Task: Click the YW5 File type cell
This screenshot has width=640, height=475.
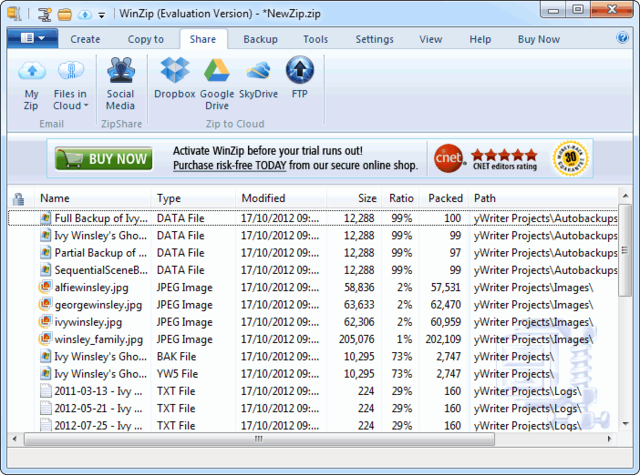Action: pyautogui.click(x=177, y=374)
